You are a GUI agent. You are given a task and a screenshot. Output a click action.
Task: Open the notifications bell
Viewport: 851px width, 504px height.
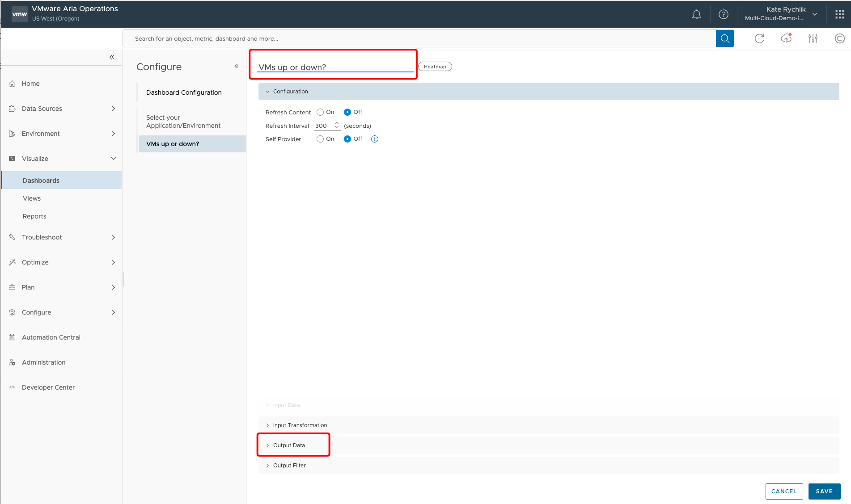coord(696,14)
